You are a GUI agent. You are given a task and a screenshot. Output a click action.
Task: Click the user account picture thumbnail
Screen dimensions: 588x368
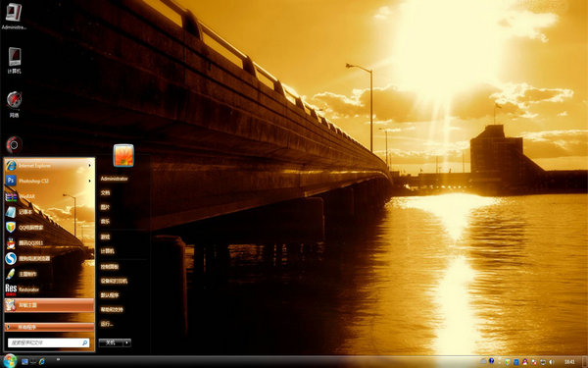click(x=123, y=155)
